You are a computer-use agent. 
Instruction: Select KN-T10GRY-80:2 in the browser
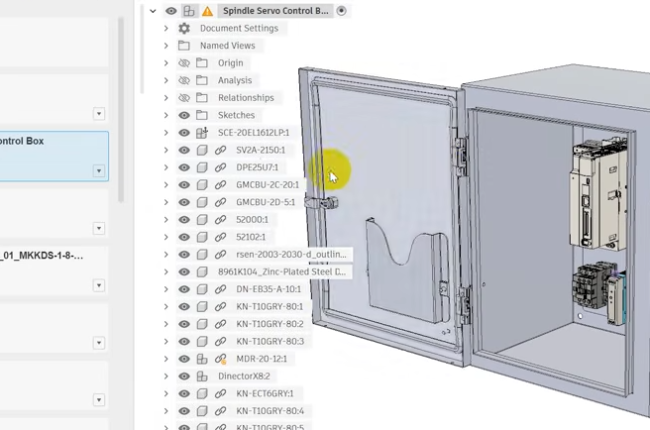click(x=270, y=324)
